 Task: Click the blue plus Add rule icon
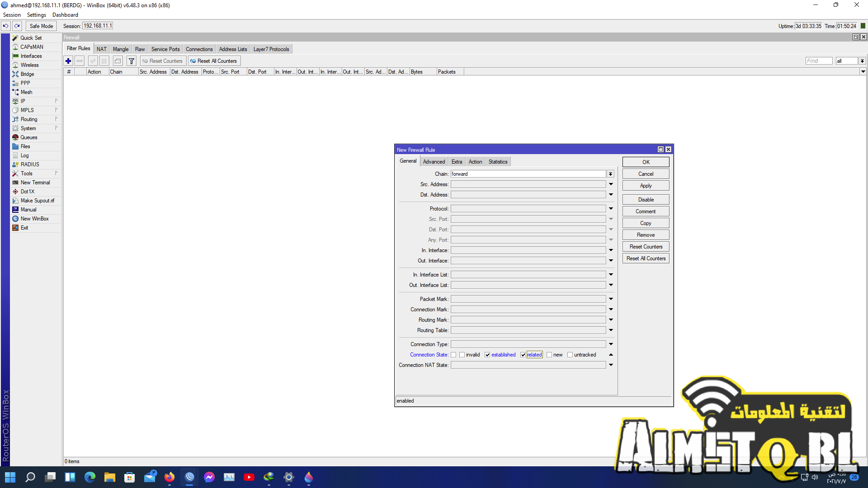tap(68, 61)
